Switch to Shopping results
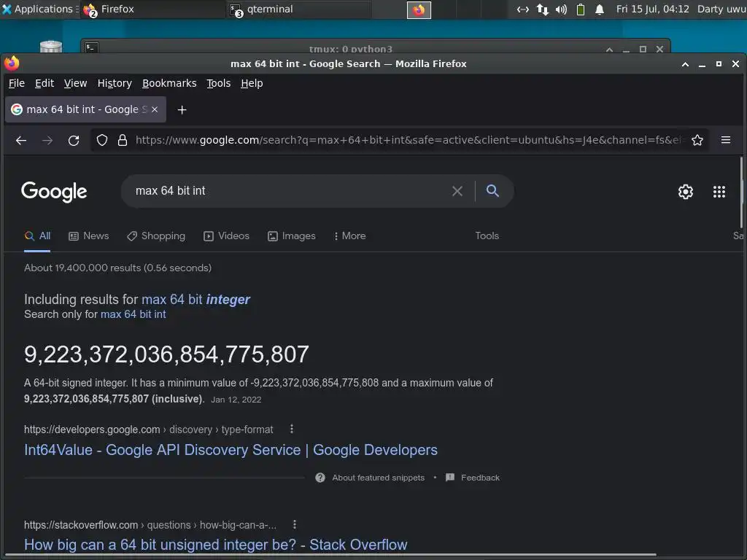This screenshot has width=747, height=560. coord(156,236)
